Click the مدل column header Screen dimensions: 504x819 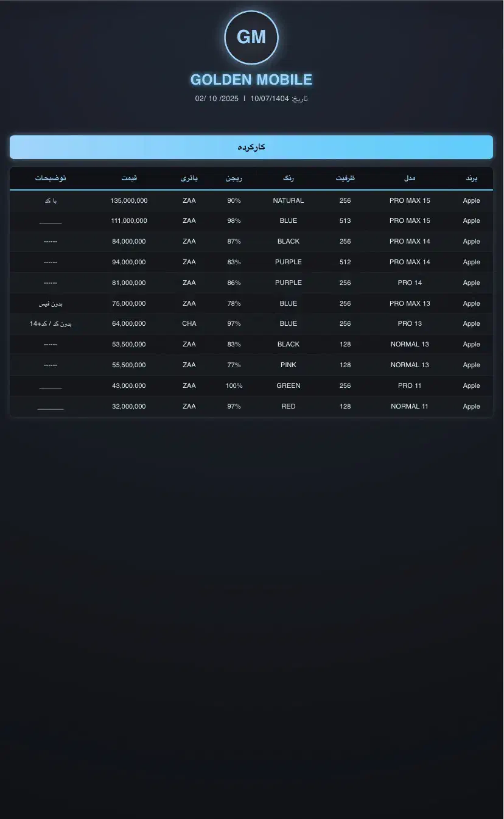click(x=410, y=178)
